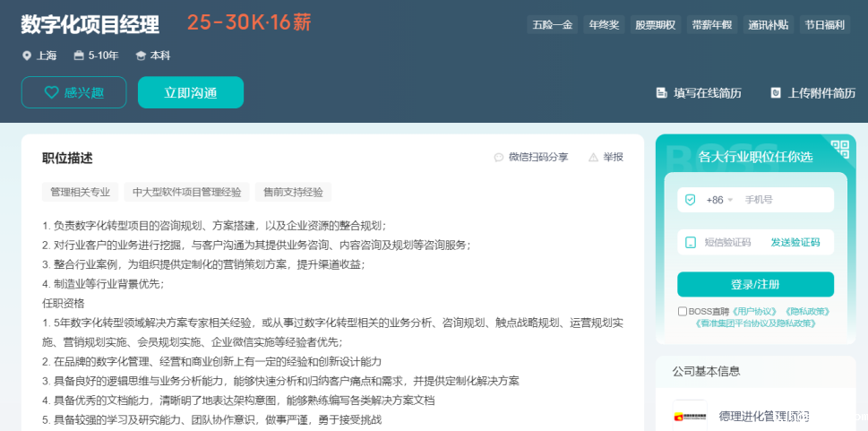Screen dimensions: 868x431
Task: Open the 《用户协议》 link
Action: tap(752, 312)
